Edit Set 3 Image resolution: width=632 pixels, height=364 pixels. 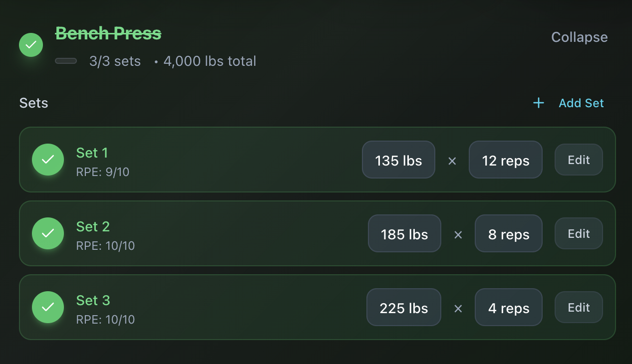579,307
